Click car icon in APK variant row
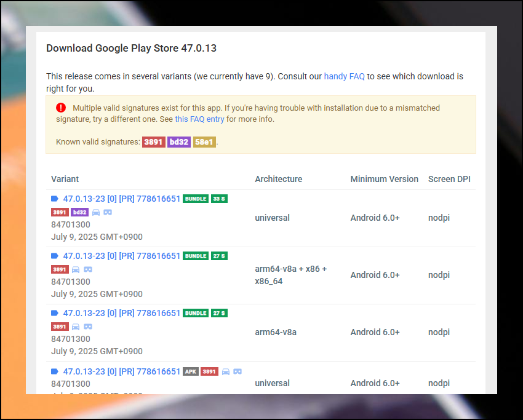This screenshot has height=420, width=523. coord(226,371)
